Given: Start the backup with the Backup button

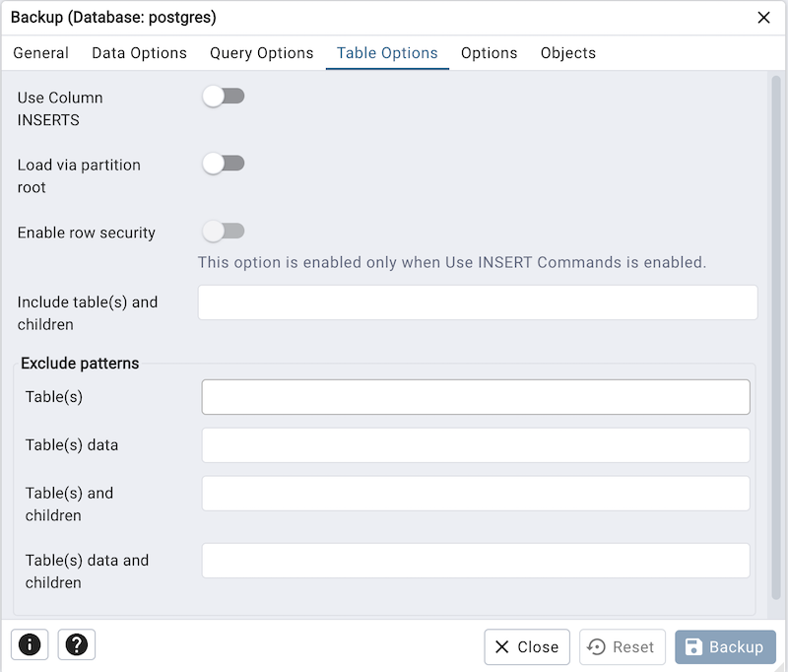Looking at the screenshot, I should tap(726, 647).
